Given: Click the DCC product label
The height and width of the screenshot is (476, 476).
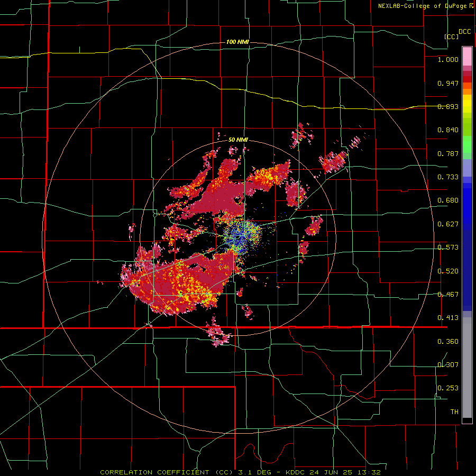Looking at the screenshot, I should [464, 32].
